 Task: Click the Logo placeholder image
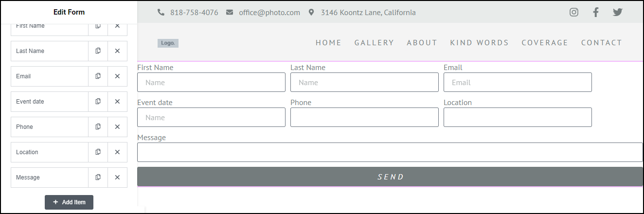coord(168,43)
